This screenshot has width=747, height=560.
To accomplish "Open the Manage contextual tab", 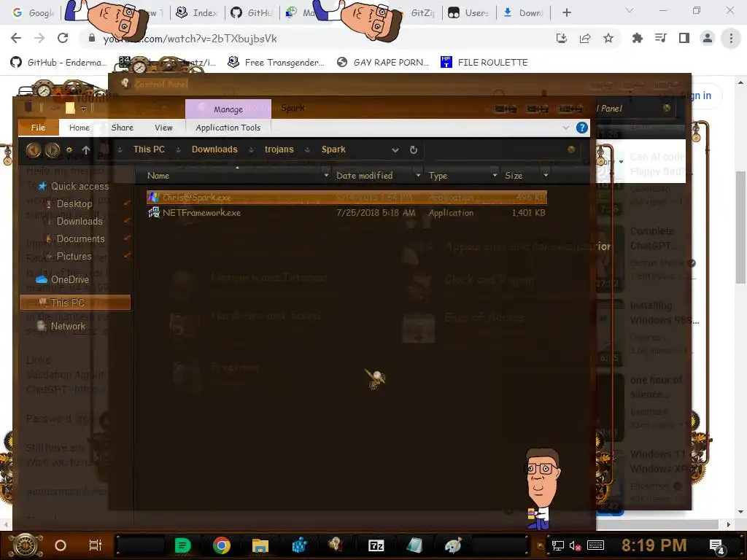I will coord(228,109).
